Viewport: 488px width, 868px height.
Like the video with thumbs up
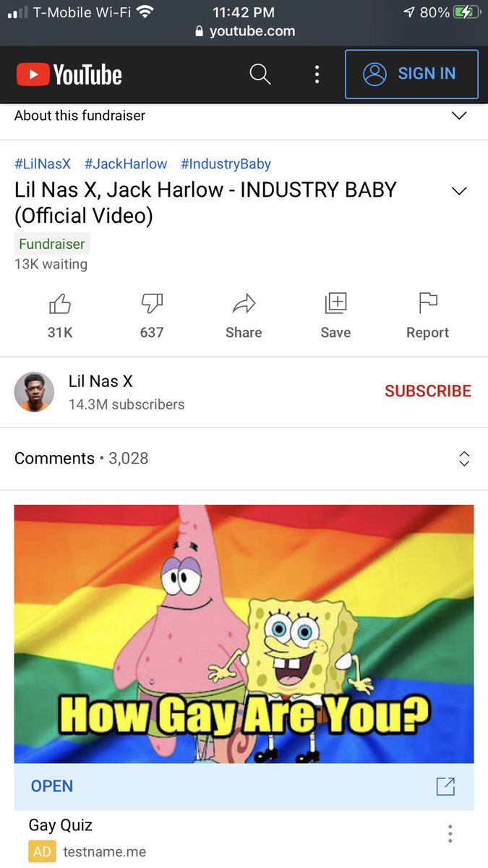60,315
